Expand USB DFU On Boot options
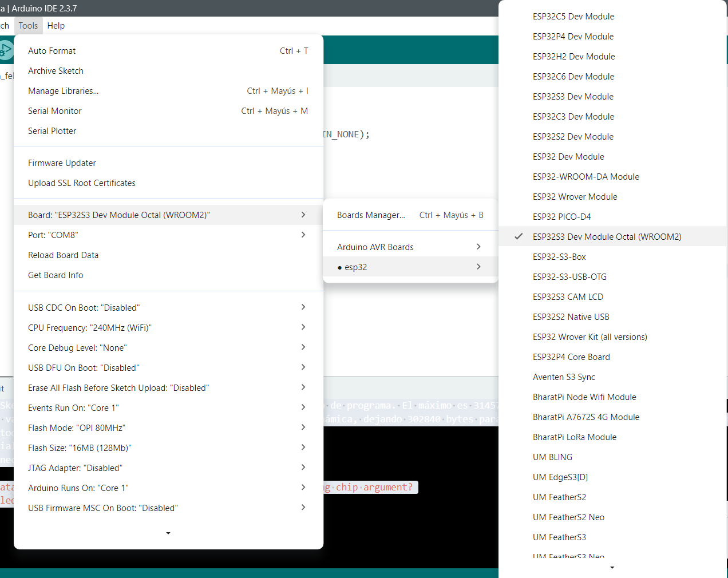Image resolution: width=728 pixels, height=578 pixels. point(168,368)
